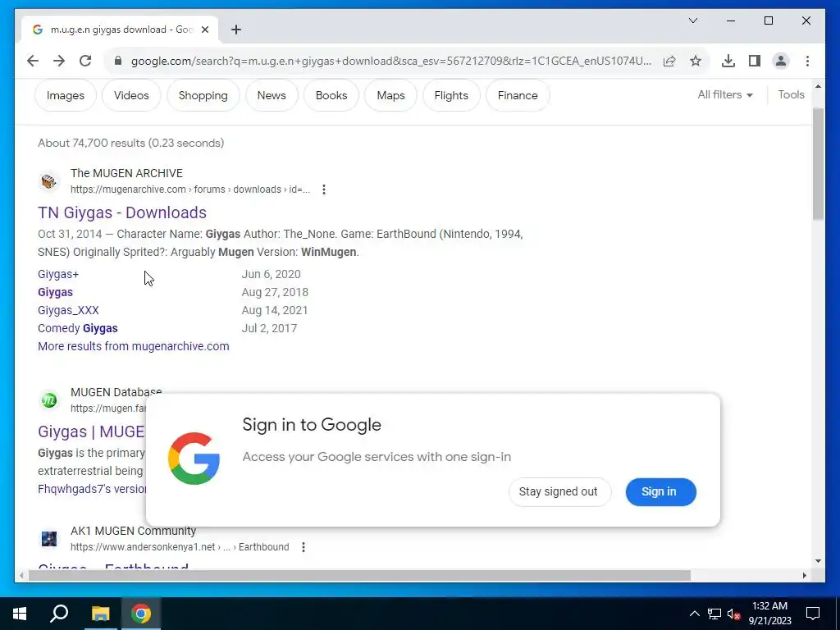840x630 pixels.
Task: Share this page from address bar
Action: [669, 61]
